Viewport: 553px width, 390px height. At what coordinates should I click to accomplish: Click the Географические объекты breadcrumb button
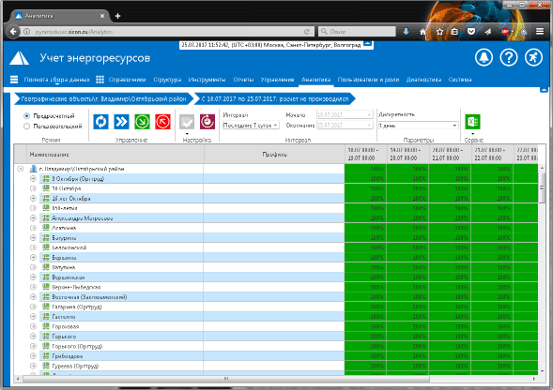pyautogui.click(x=104, y=99)
